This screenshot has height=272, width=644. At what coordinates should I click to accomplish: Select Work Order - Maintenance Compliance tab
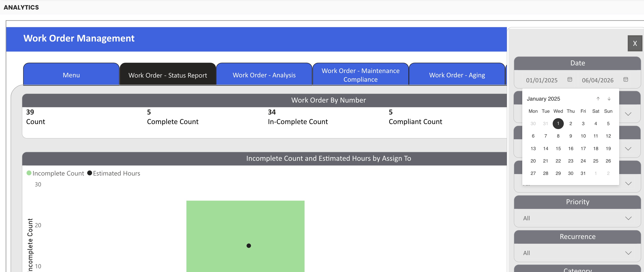click(x=360, y=75)
